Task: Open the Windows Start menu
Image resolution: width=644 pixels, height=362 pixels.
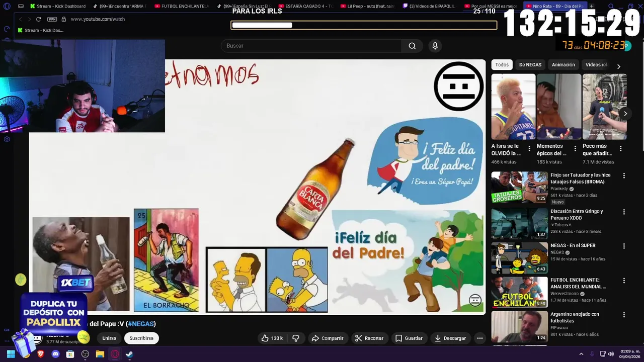Action: click(x=11, y=354)
